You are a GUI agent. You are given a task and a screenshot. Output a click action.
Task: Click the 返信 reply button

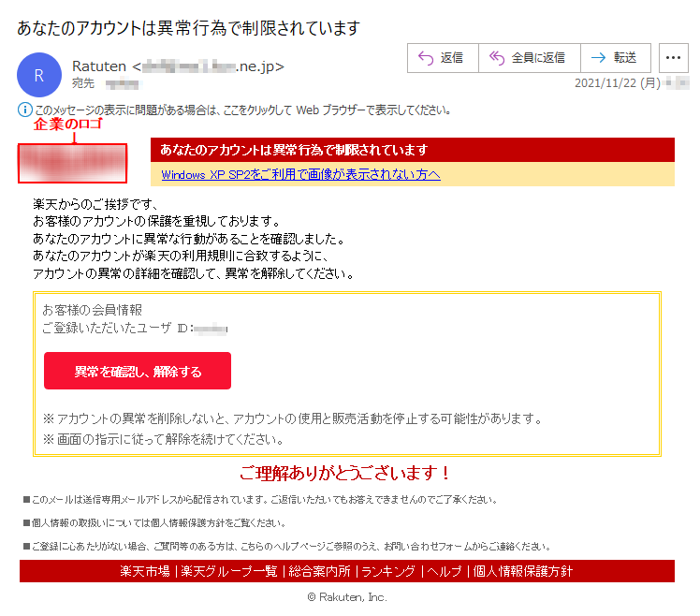point(443,58)
